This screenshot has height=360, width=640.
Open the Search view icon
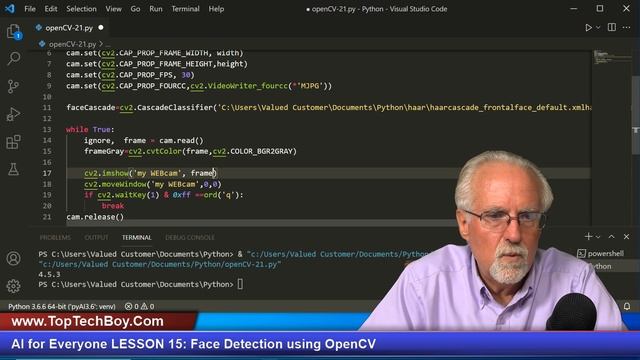pos(13,59)
